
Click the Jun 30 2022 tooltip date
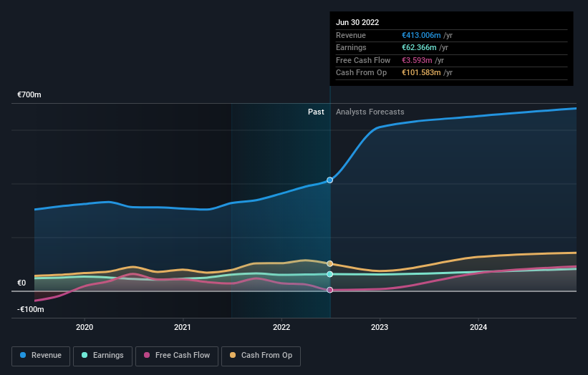coord(357,22)
